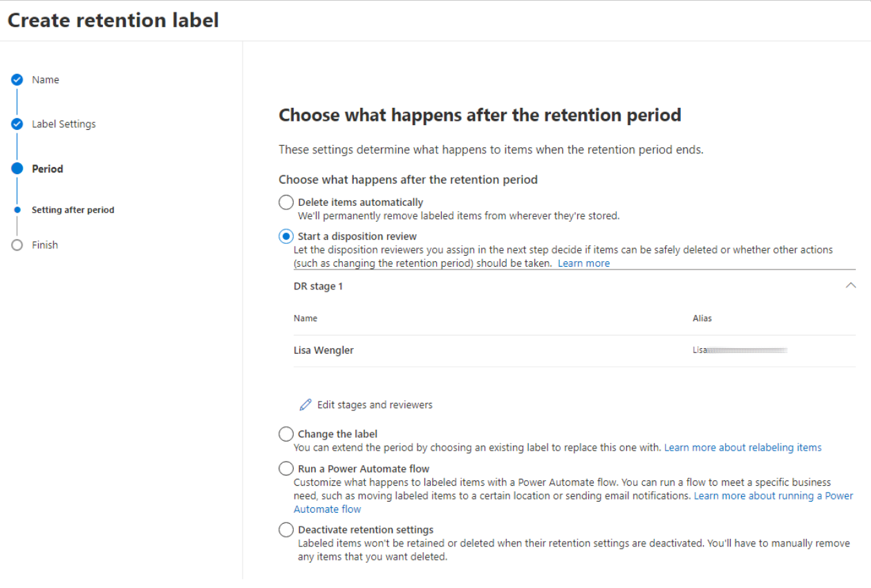871x588 pixels.
Task: Click Edit stages and reviewers
Action: point(375,405)
